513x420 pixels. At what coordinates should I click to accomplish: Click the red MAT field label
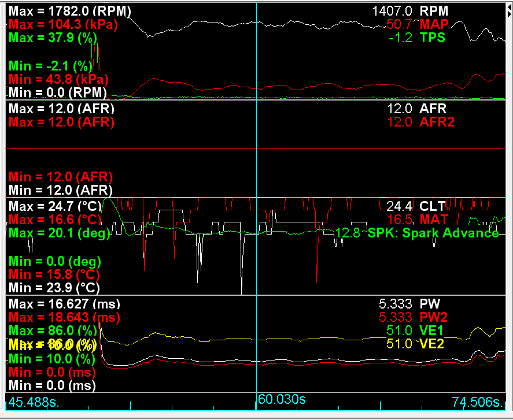pyautogui.click(x=433, y=220)
